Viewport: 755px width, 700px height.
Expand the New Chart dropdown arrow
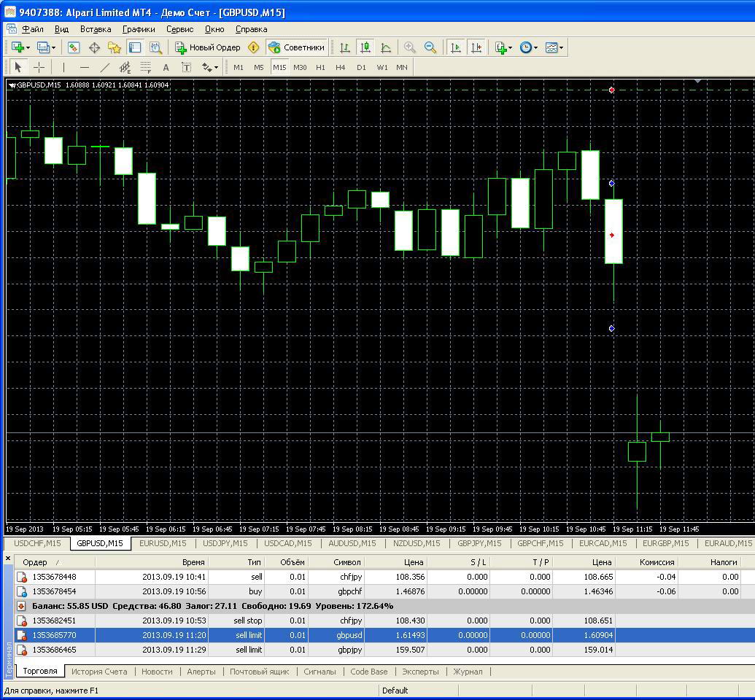(x=28, y=47)
